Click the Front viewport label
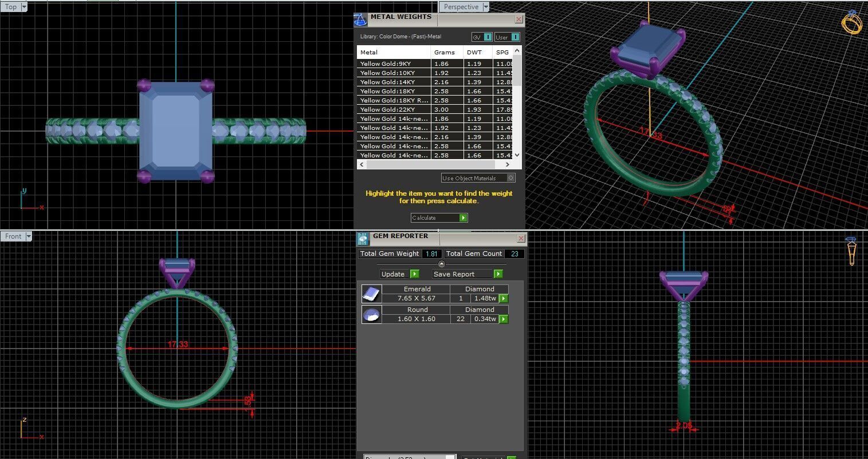868x459 pixels. 13,236
